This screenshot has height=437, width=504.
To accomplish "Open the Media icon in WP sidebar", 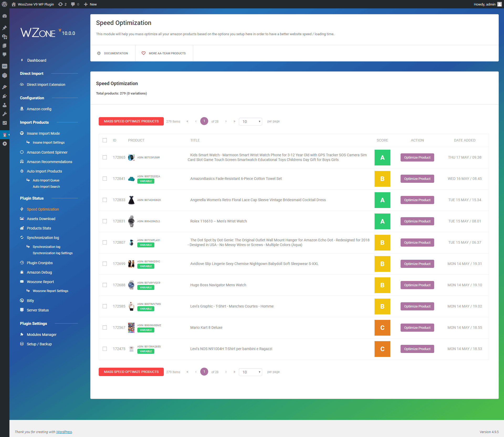I will click(4, 37).
